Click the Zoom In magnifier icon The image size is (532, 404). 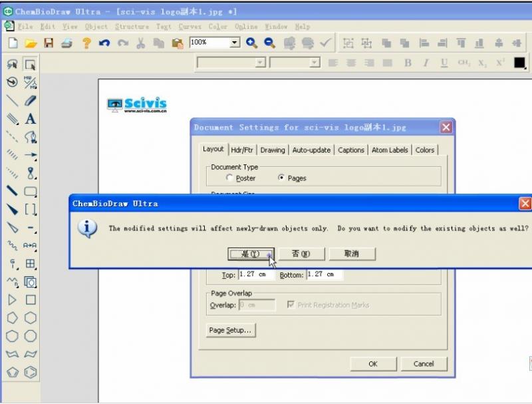click(x=251, y=43)
